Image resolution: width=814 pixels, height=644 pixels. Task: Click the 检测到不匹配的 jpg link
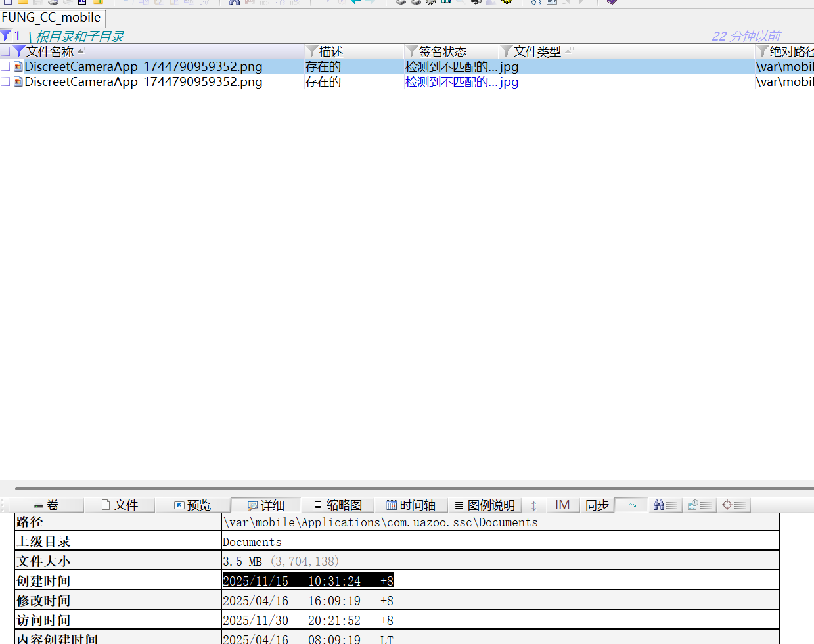pos(461,81)
